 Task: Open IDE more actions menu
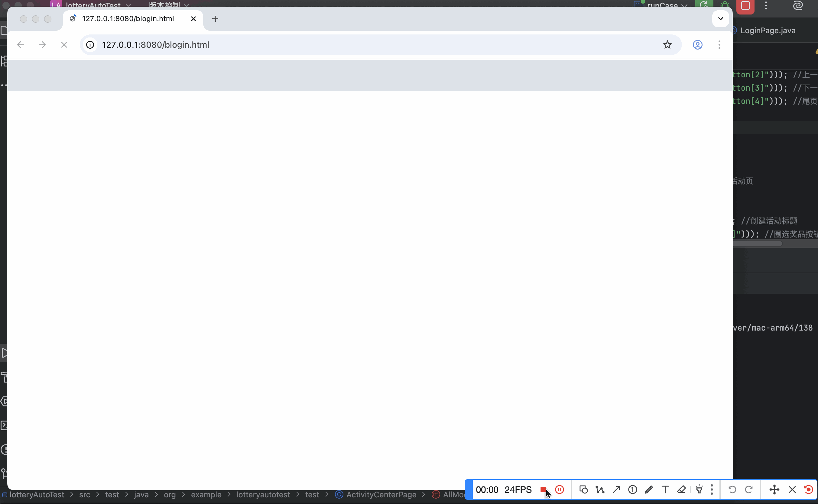[766, 5]
